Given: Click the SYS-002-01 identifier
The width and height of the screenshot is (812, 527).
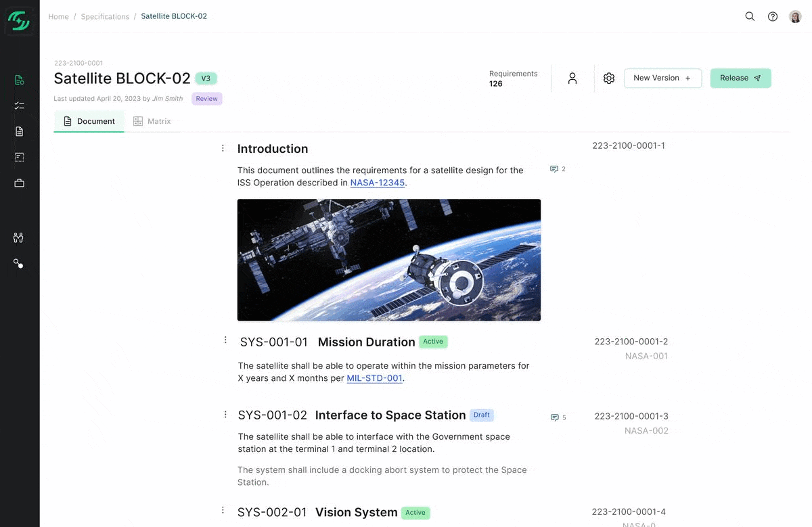Looking at the screenshot, I should click(x=272, y=512).
